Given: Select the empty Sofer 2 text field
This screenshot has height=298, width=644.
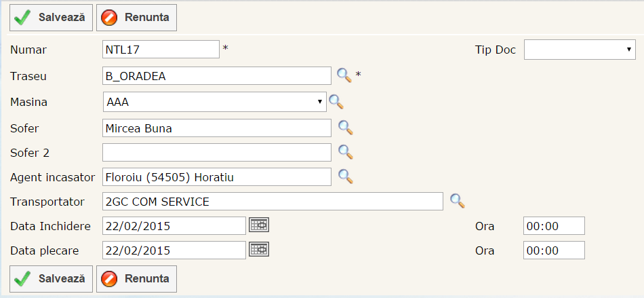Looking at the screenshot, I should click(216, 152).
